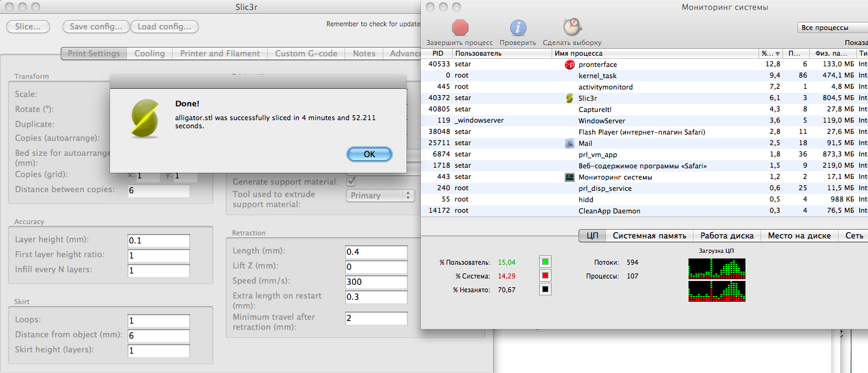Click the Save config button
Screen dimensions: 868x373
pos(96,27)
